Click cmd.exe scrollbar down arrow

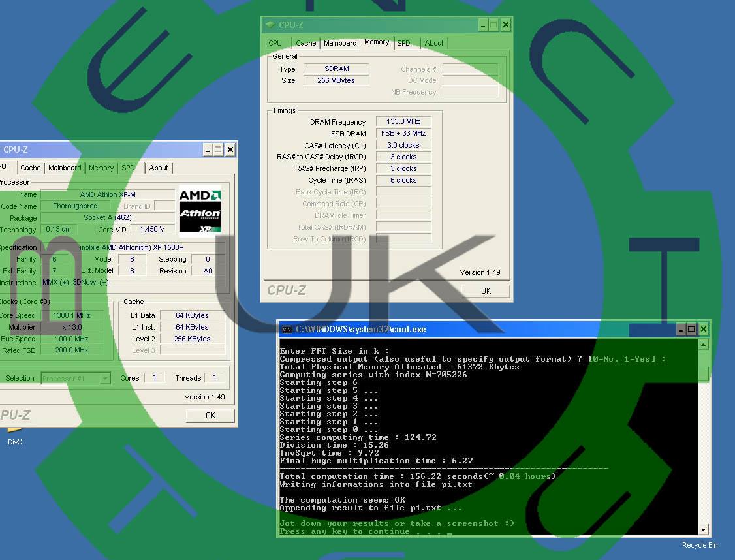pyautogui.click(x=703, y=530)
